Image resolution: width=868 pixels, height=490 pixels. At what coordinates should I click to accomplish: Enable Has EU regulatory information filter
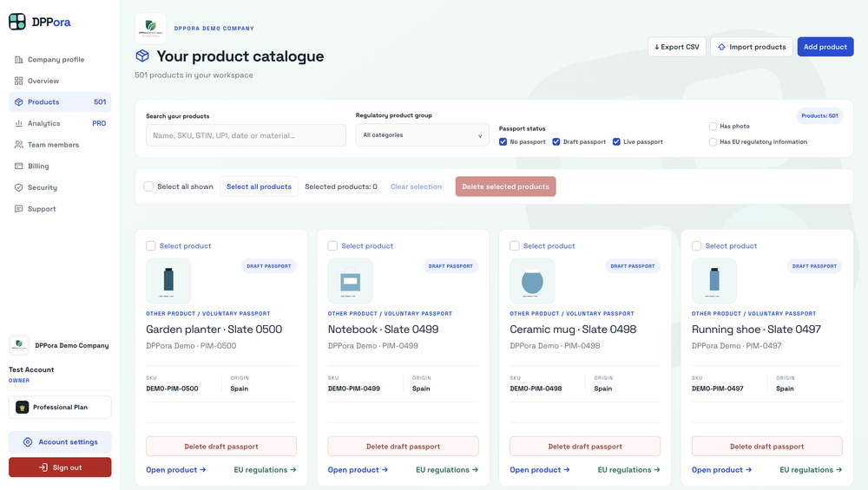pos(713,142)
